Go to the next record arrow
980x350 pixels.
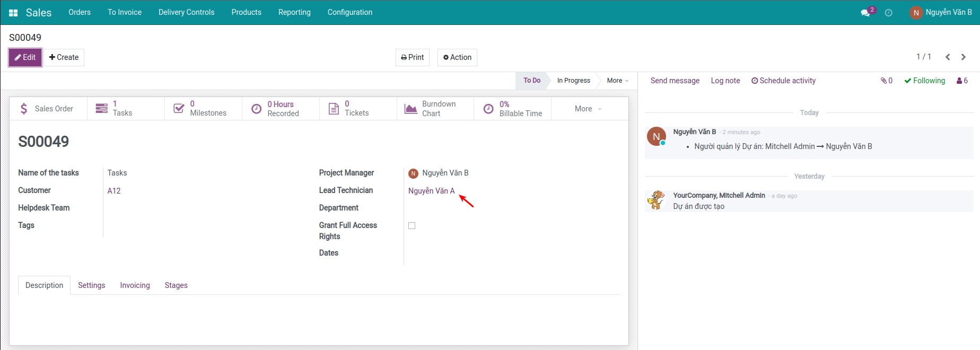pyautogui.click(x=964, y=57)
